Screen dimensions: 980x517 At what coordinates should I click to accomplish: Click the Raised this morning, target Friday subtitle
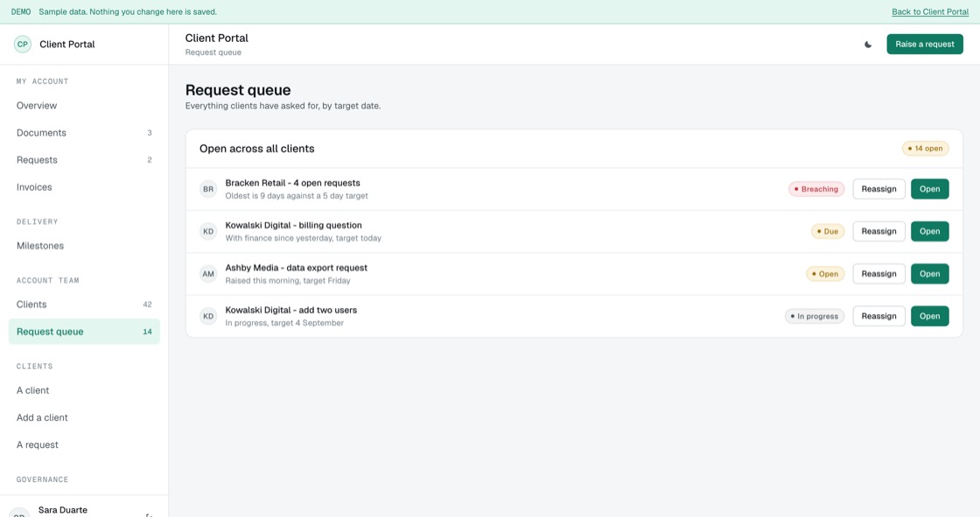click(288, 281)
